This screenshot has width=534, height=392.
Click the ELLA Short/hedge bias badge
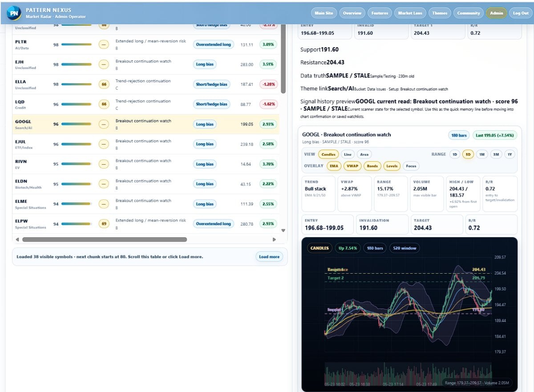(212, 84)
